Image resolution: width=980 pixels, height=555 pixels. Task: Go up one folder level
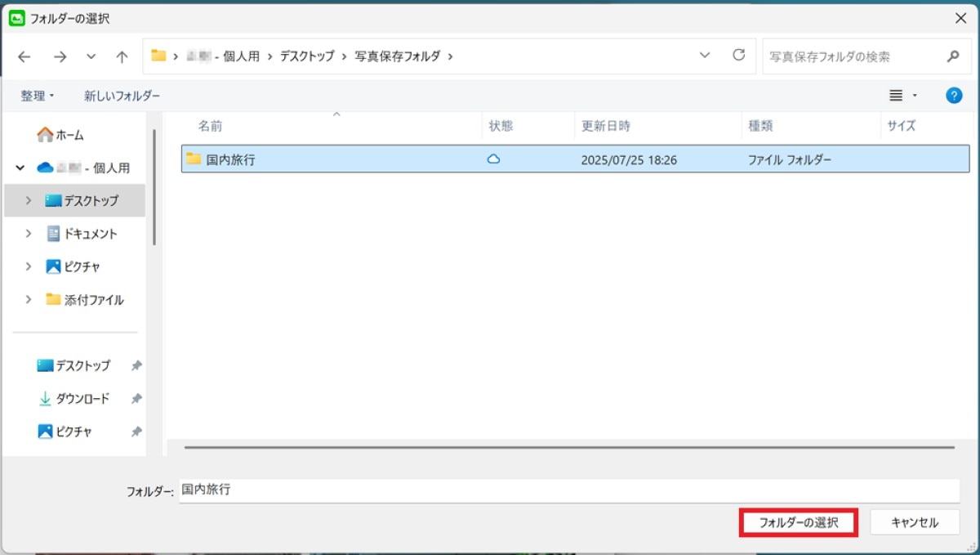click(122, 56)
